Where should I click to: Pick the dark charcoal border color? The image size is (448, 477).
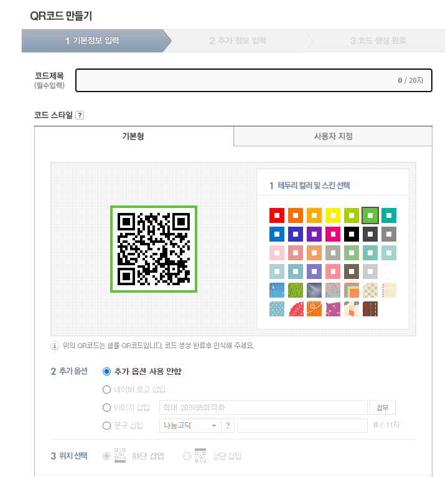370,234
